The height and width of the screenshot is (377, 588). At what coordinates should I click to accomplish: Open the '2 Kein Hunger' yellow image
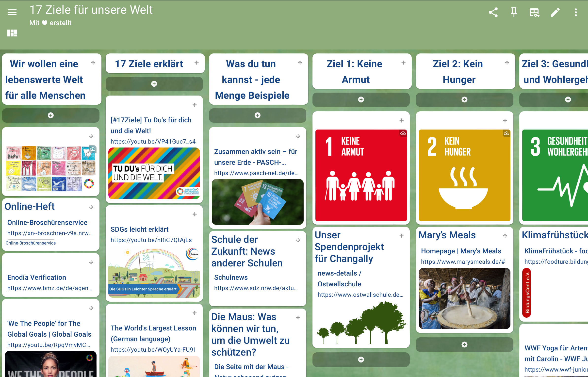pos(464,175)
